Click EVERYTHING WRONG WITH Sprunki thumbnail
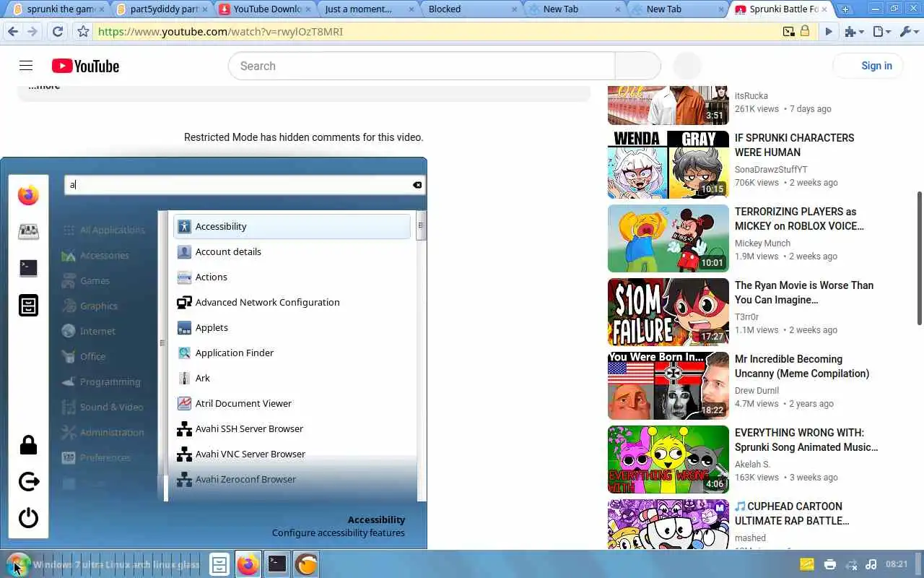The width and height of the screenshot is (924, 578). point(668,460)
